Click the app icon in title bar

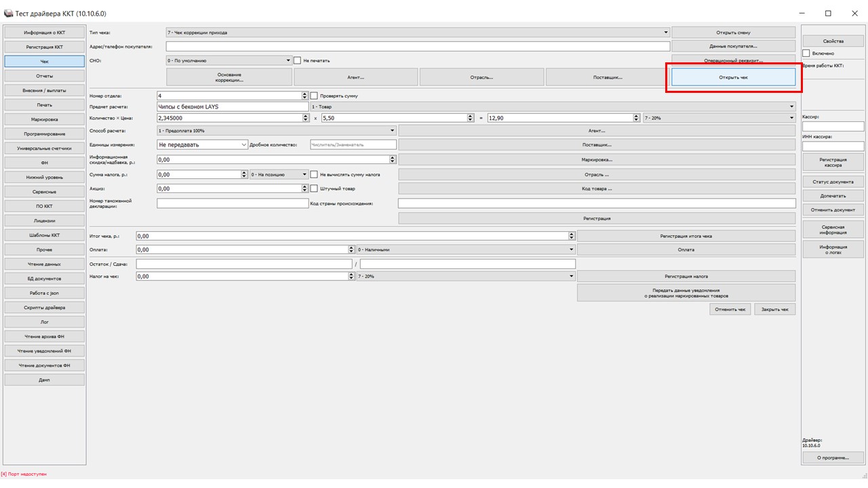pos(8,14)
